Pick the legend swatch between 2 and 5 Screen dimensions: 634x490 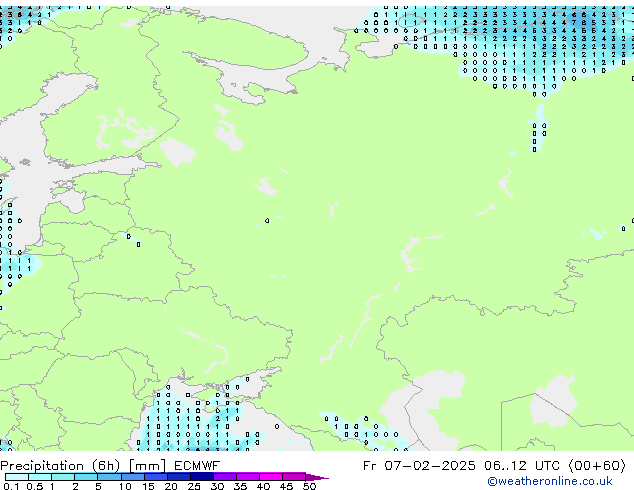[x=86, y=477]
